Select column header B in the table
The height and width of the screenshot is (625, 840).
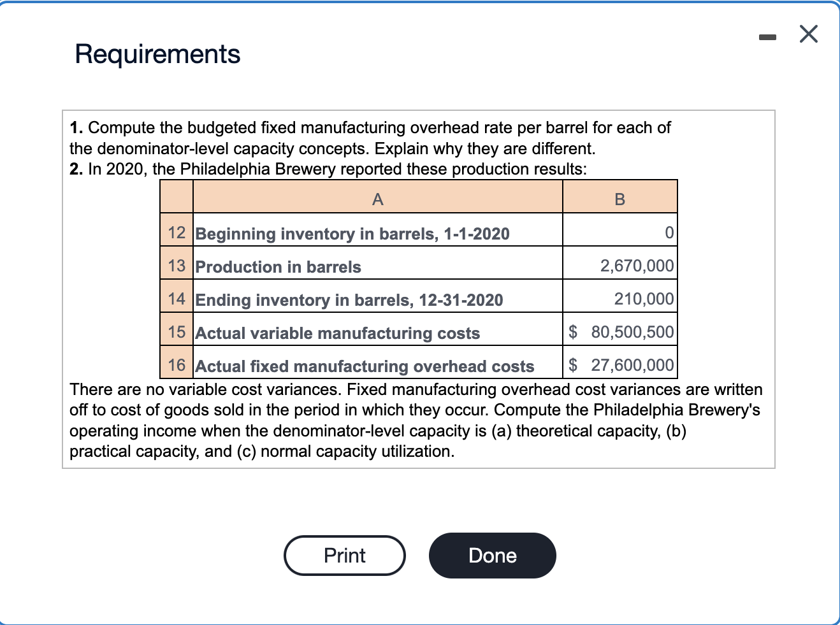coord(619,198)
